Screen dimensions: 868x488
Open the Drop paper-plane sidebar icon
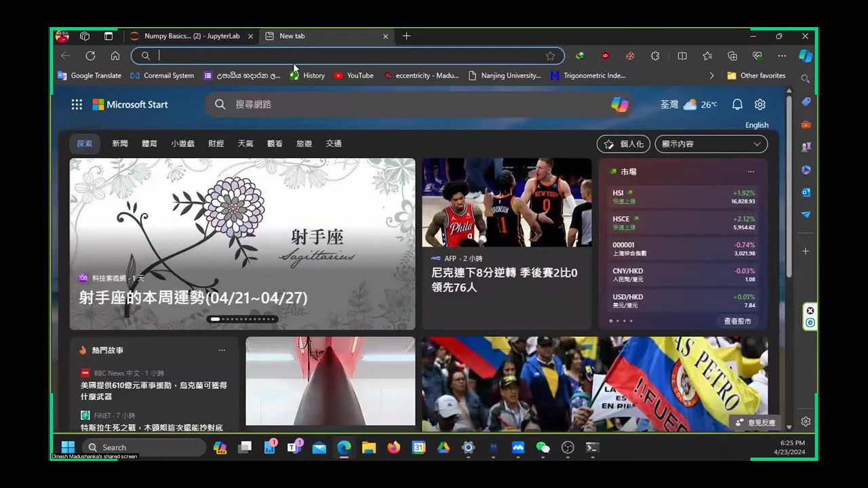point(806,214)
